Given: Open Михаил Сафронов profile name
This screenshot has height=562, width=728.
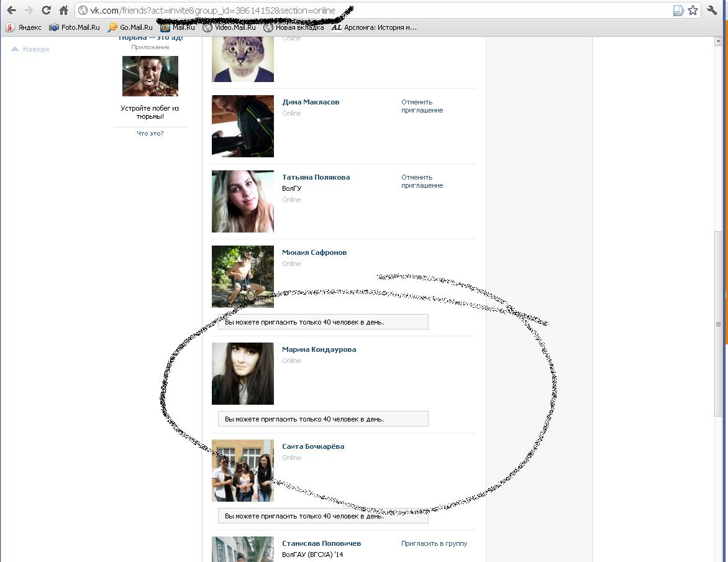Looking at the screenshot, I should pyautogui.click(x=314, y=252).
